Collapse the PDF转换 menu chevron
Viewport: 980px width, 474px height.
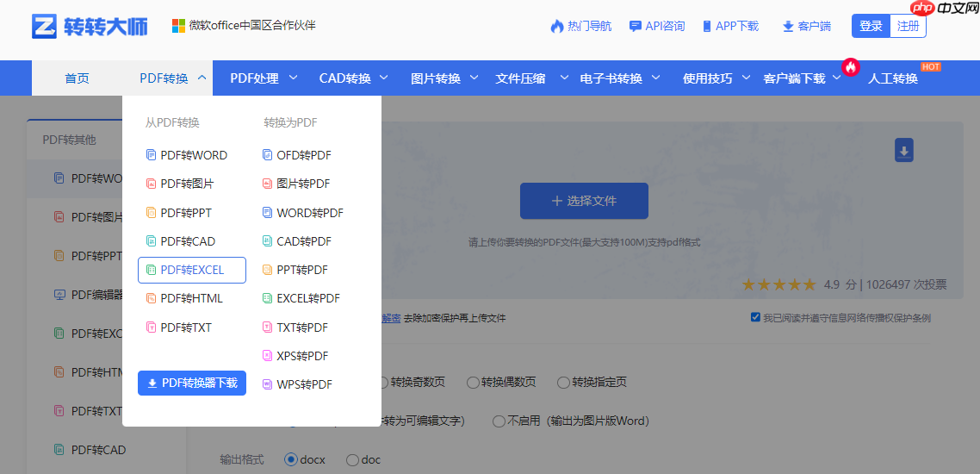click(202, 78)
